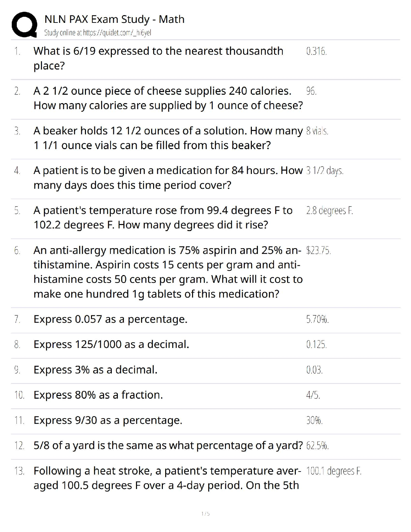Image resolution: width=411 pixels, height=532 pixels.
Task: Click the answer 62.5%
Action: point(317,446)
